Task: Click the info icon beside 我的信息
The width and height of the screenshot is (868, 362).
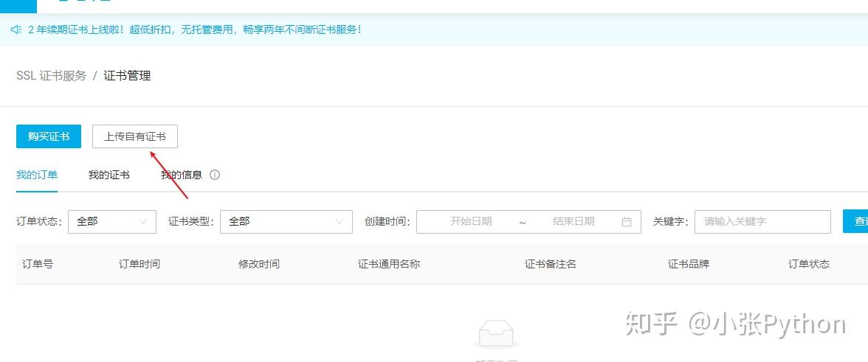Action: click(215, 175)
